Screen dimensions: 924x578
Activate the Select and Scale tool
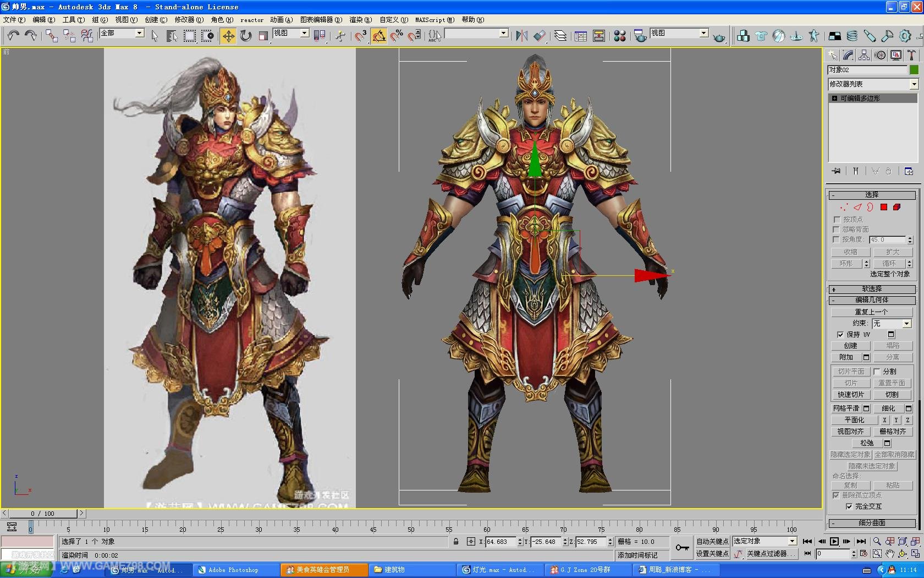(263, 36)
